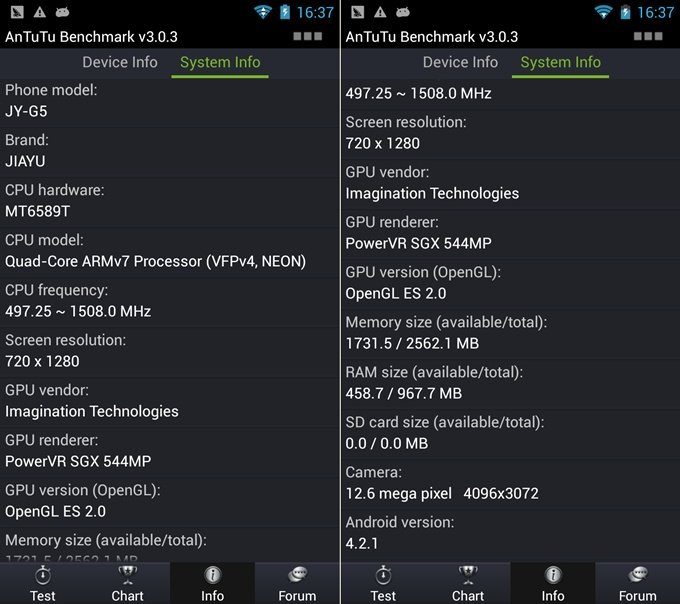This screenshot has width=680, height=604.
Task: Select phone model value JY-G5
Action: 26,111
